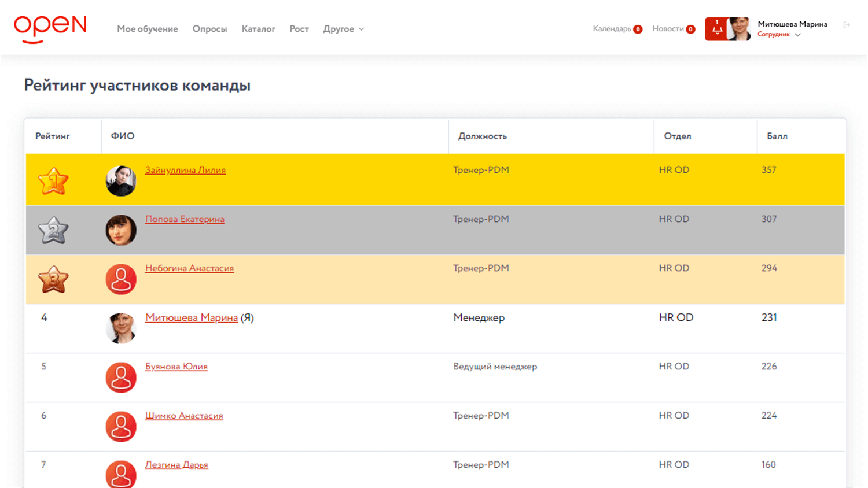868x488 pixels.
Task: Click the silver second-place star badge
Action: click(53, 230)
